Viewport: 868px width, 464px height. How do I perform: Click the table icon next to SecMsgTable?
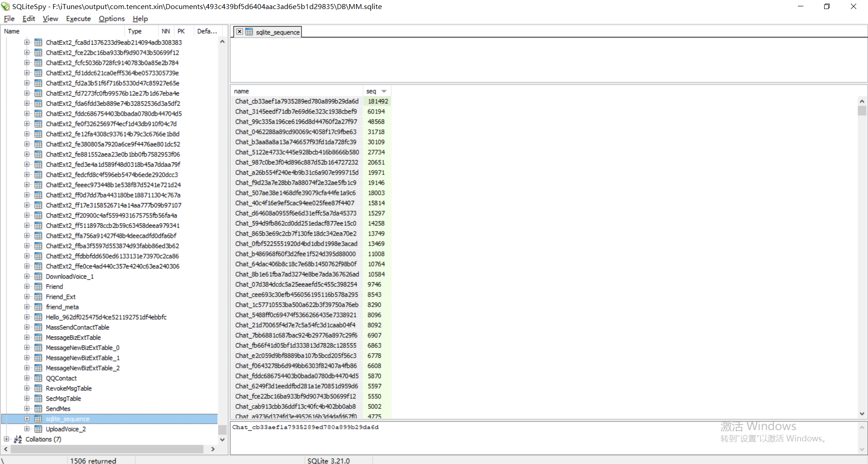tap(38, 398)
